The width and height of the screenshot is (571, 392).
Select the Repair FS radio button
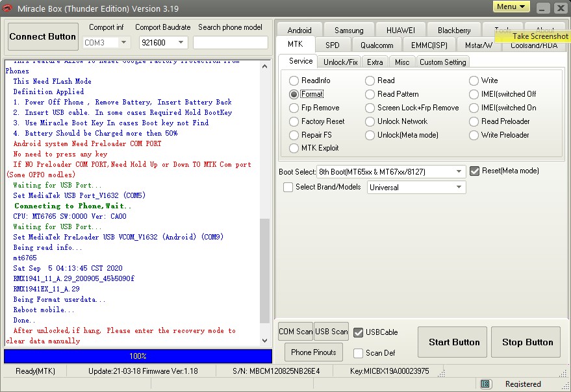coord(294,135)
